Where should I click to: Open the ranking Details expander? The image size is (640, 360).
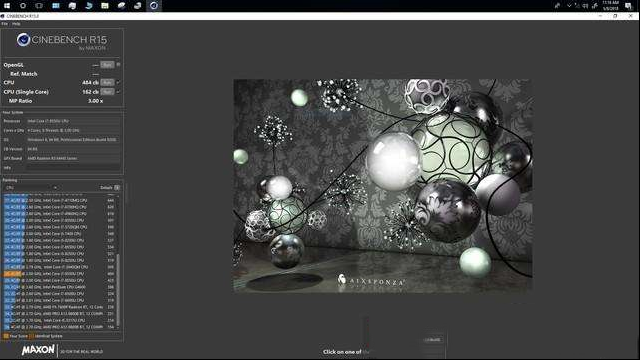coord(117,188)
